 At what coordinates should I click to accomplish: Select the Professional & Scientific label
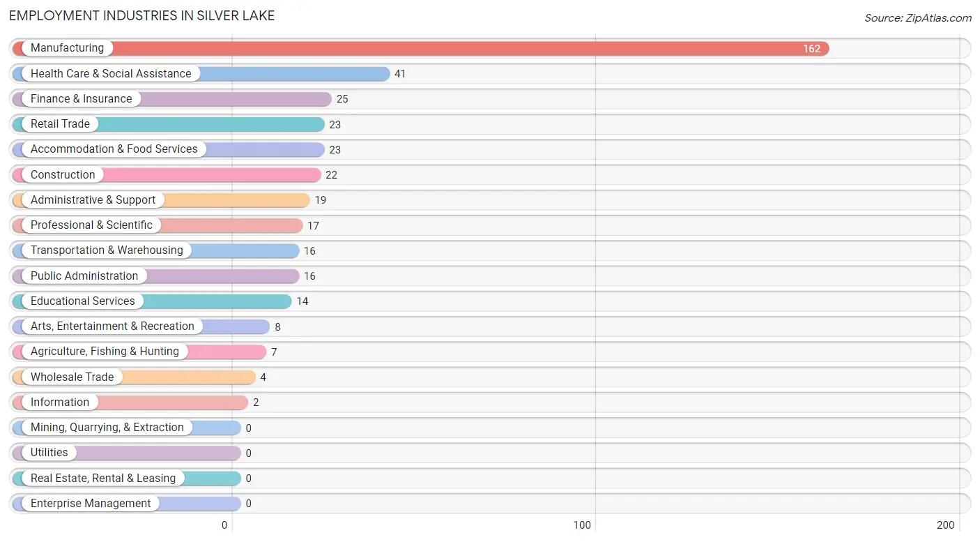(x=91, y=225)
